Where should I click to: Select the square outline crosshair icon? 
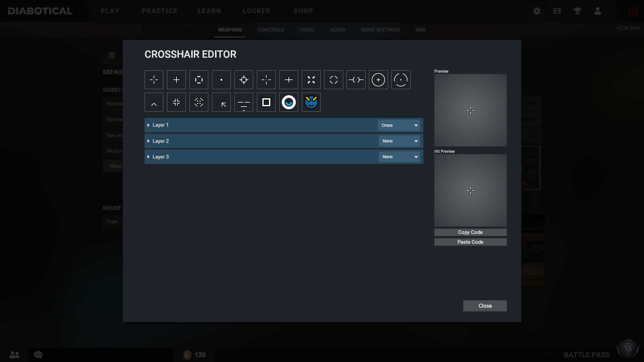[x=266, y=102]
